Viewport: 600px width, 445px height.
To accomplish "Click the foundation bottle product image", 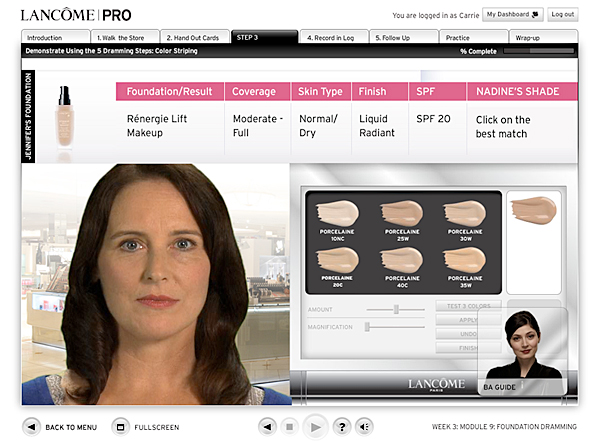I will coord(64,118).
